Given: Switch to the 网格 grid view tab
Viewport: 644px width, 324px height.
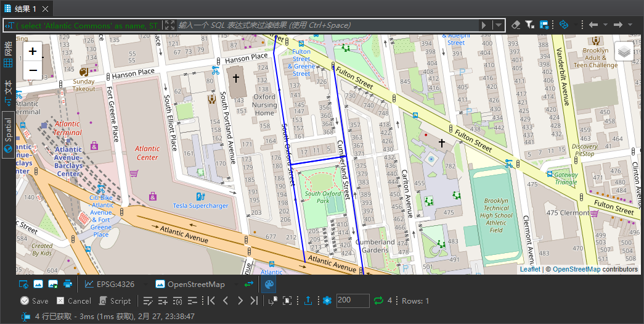Looking at the screenshot, I should (x=8, y=55).
